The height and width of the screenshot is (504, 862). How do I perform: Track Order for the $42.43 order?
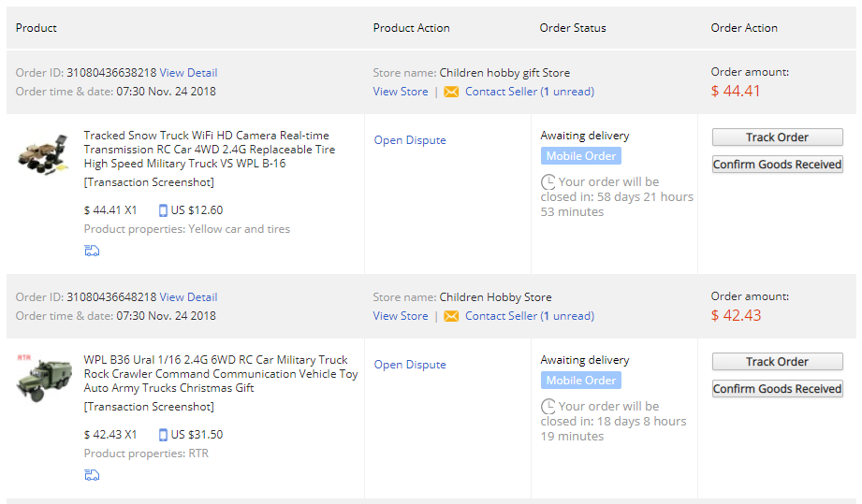(x=777, y=362)
